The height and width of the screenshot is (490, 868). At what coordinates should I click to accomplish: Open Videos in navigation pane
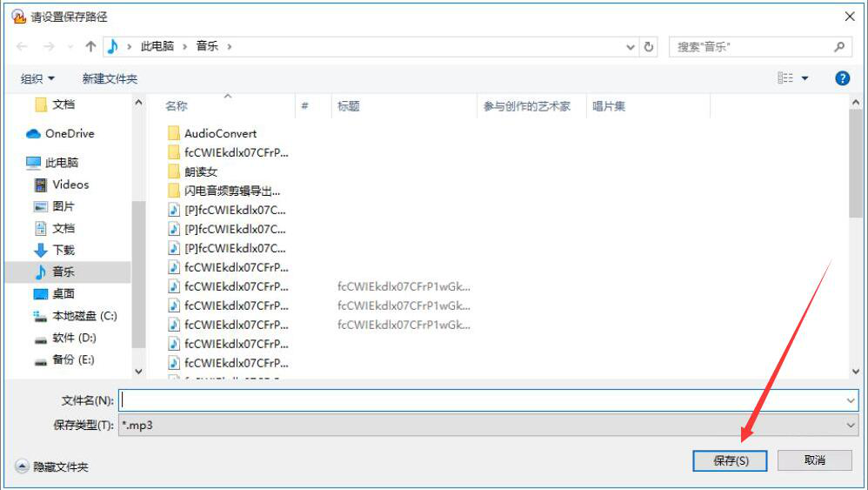pyautogui.click(x=62, y=185)
